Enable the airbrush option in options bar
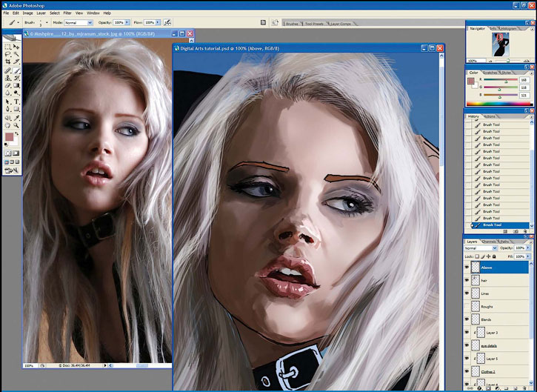The image size is (537, 392). [x=167, y=22]
